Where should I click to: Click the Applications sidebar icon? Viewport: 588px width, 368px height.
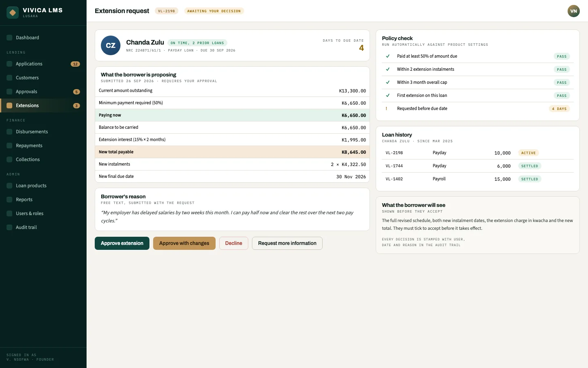9,64
